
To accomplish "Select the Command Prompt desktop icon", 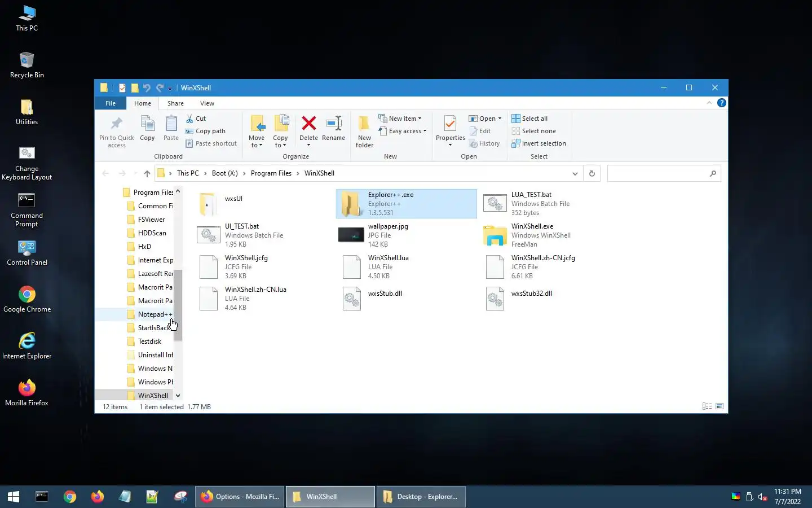I will pyautogui.click(x=27, y=210).
